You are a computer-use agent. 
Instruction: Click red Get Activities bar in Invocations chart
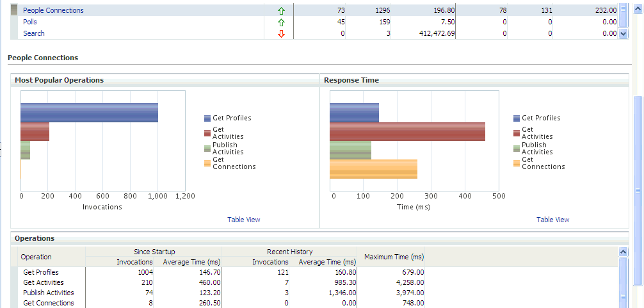click(35, 131)
